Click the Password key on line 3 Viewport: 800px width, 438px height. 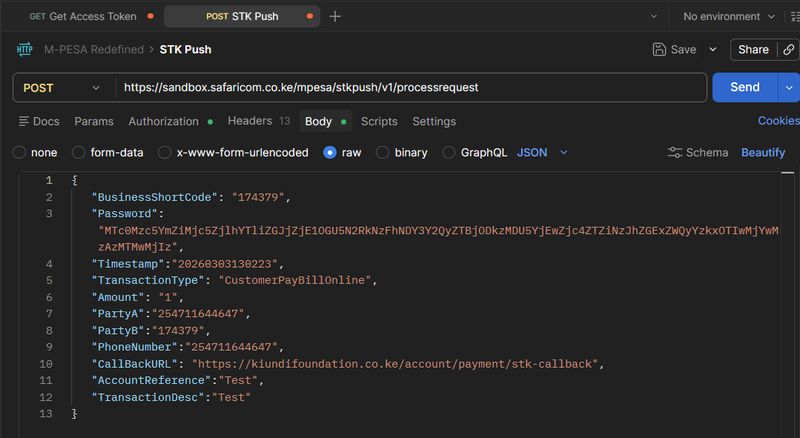(x=124, y=213)
